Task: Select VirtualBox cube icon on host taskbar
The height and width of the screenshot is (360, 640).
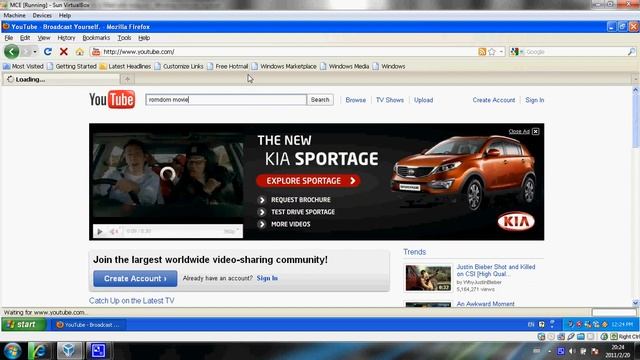Action: point(69,351)
